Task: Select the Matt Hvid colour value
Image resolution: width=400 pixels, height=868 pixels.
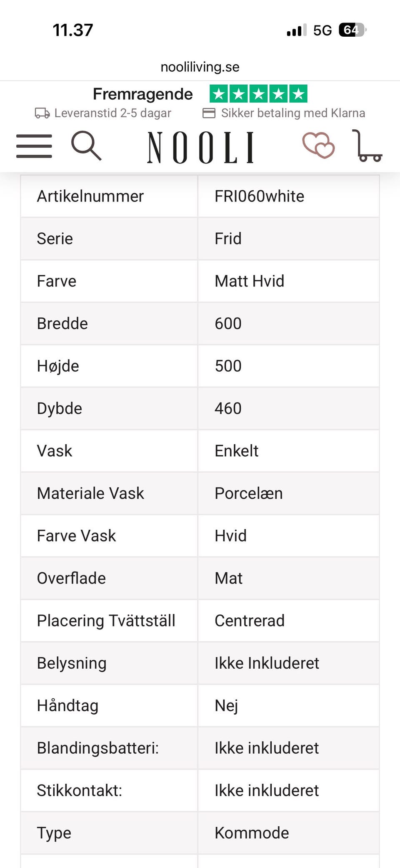Action: point(249,281)
